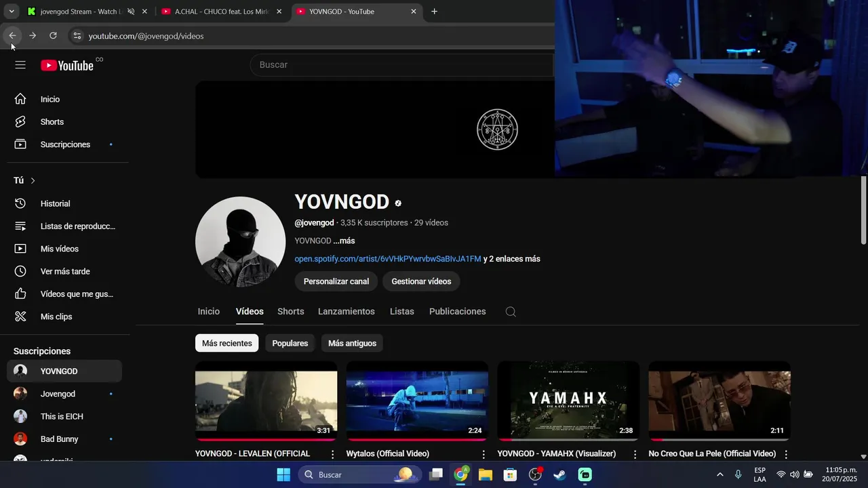Open options menu for LEVALEN video

[x=332, y=454]
